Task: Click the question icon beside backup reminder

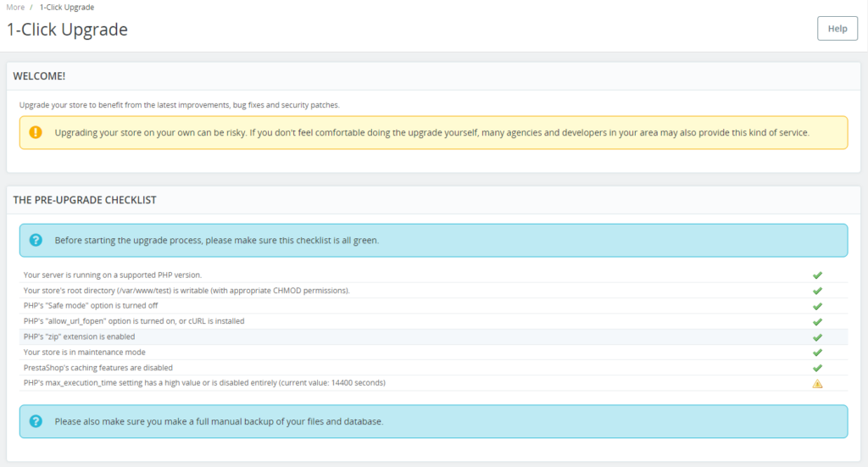Action: coord(36,421)
